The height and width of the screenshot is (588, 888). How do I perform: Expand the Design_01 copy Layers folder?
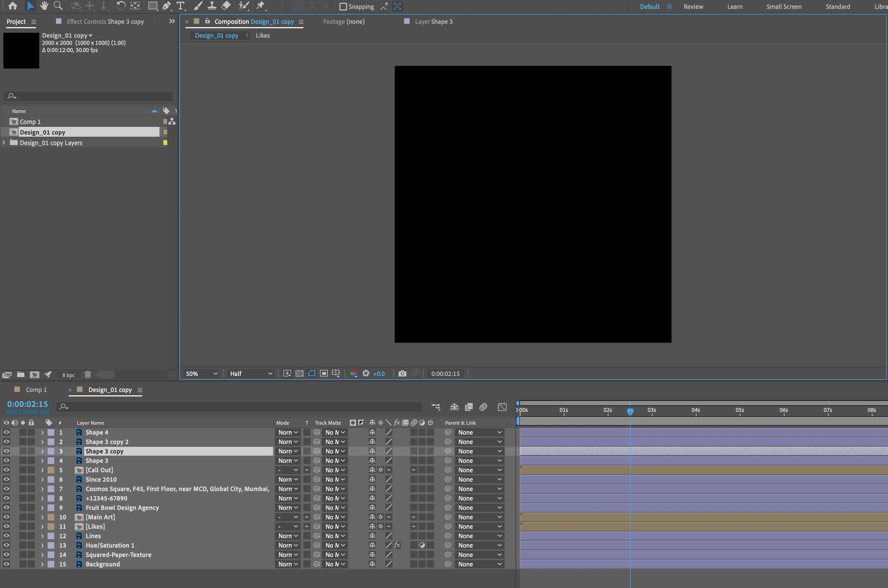coord(4,143)
